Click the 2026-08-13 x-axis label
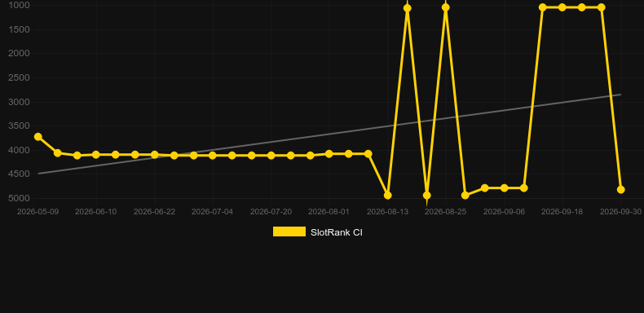This screenshot has height=313, width=644. (x=388, y=212)
